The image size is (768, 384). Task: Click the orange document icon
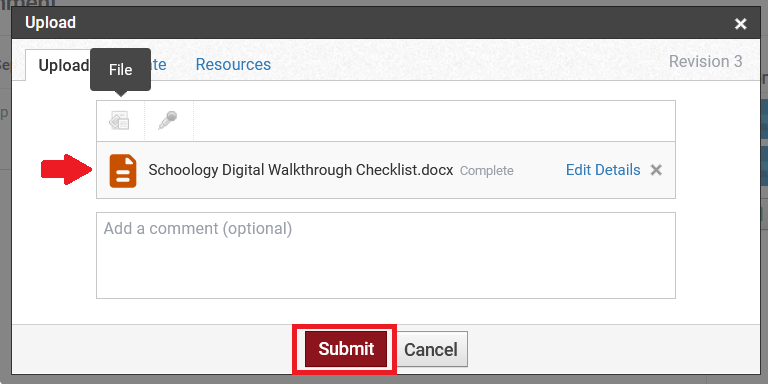123,170
